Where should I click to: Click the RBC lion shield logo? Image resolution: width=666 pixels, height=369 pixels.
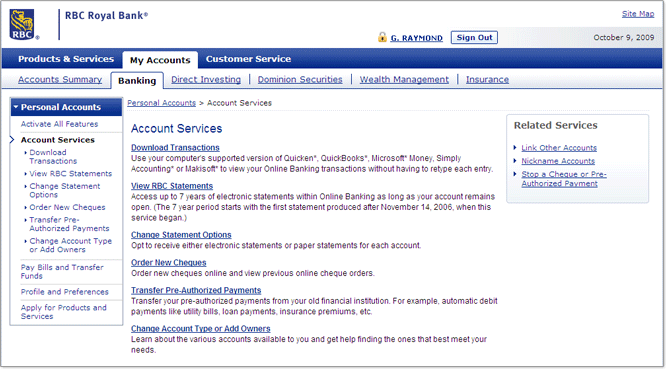(x=22, y=25)
